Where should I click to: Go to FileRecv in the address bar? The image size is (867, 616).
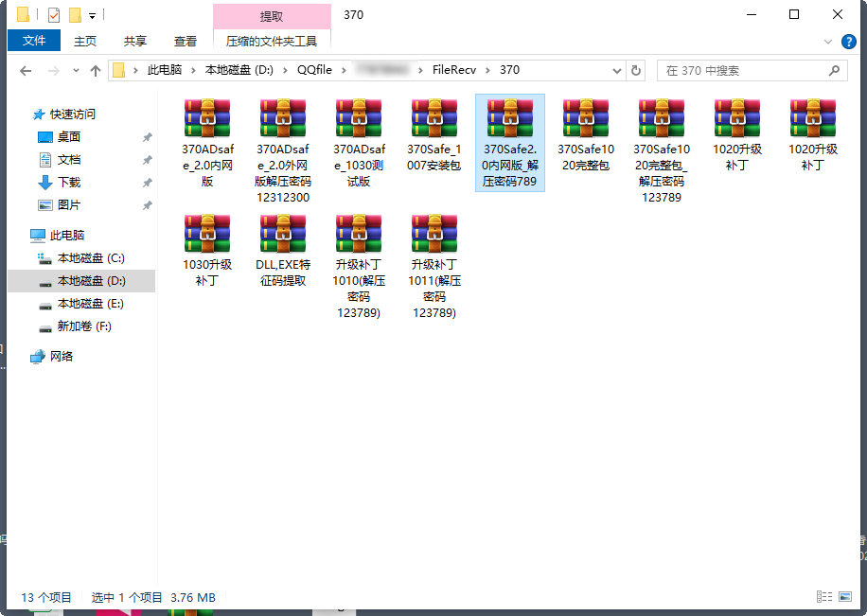coord(454,70)
